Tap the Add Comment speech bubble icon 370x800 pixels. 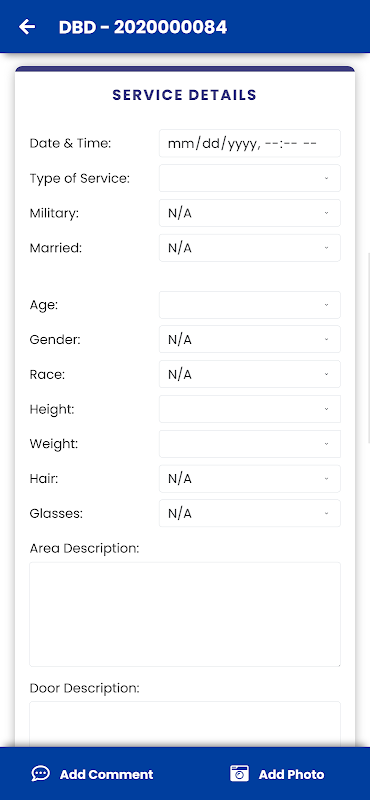click(41, 773)
